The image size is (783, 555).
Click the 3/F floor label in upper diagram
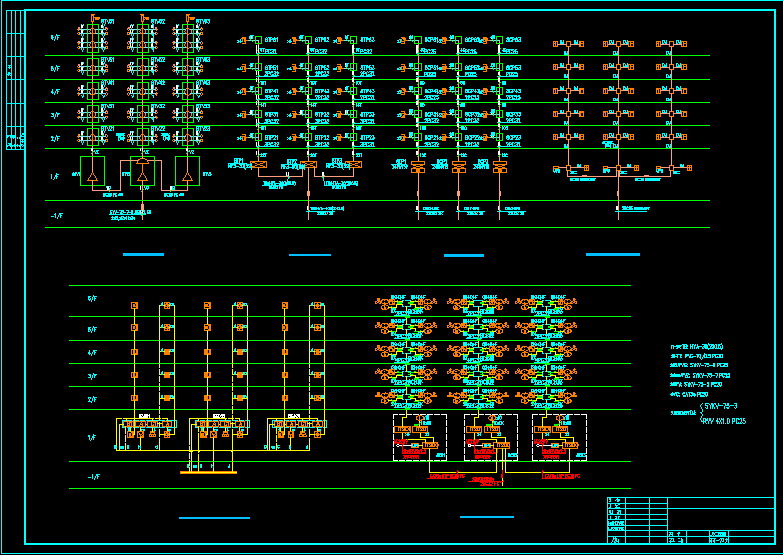pos(55,115)
